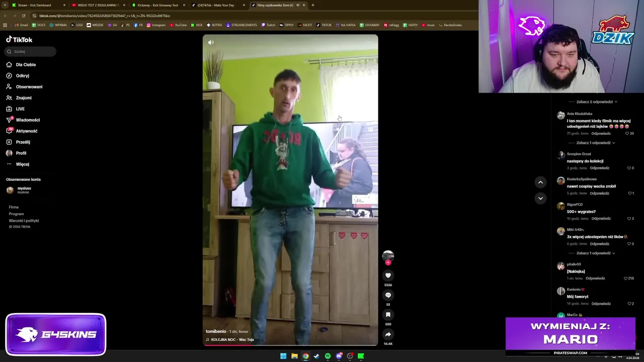Like Kaniuniu's comment
644x362 pixels.
[x=630, y=304]
